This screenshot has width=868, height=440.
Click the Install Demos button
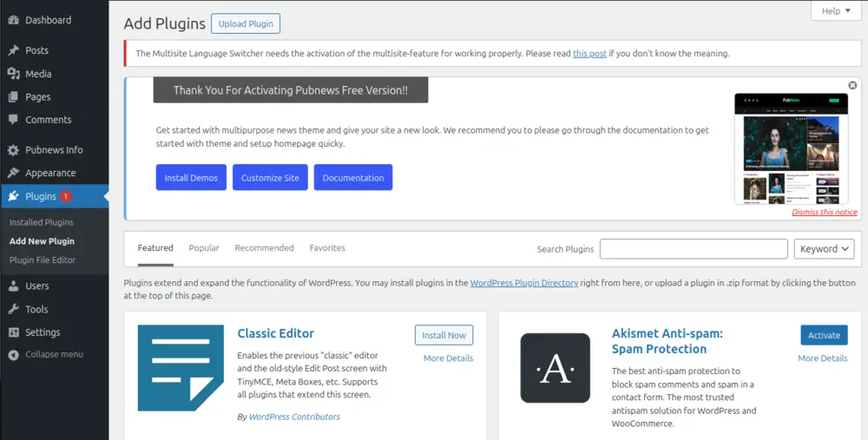(191, 178)
